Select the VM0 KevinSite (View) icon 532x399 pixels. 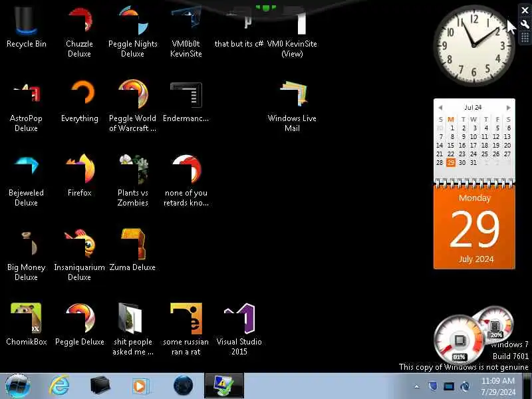point(292,32)
